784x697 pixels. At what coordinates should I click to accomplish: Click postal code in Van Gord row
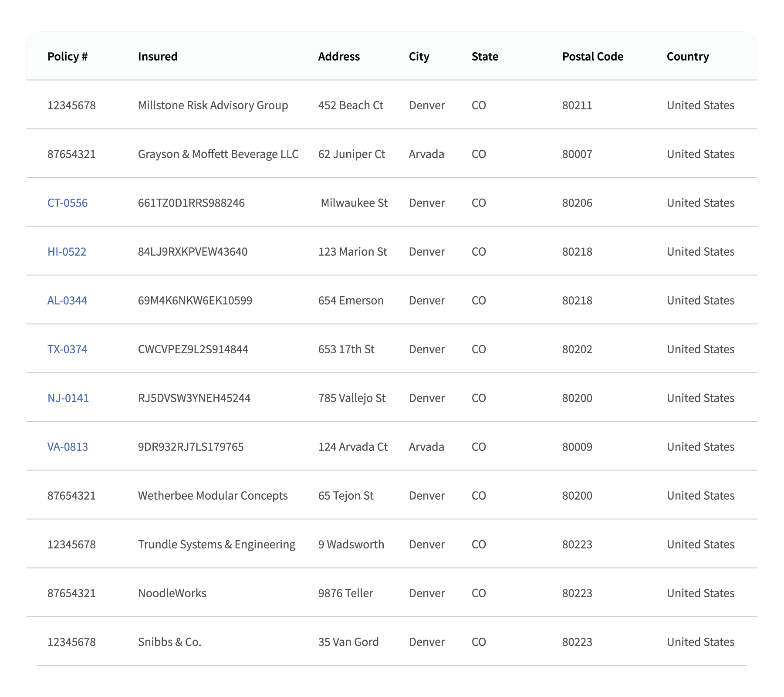tap(577, 642)
